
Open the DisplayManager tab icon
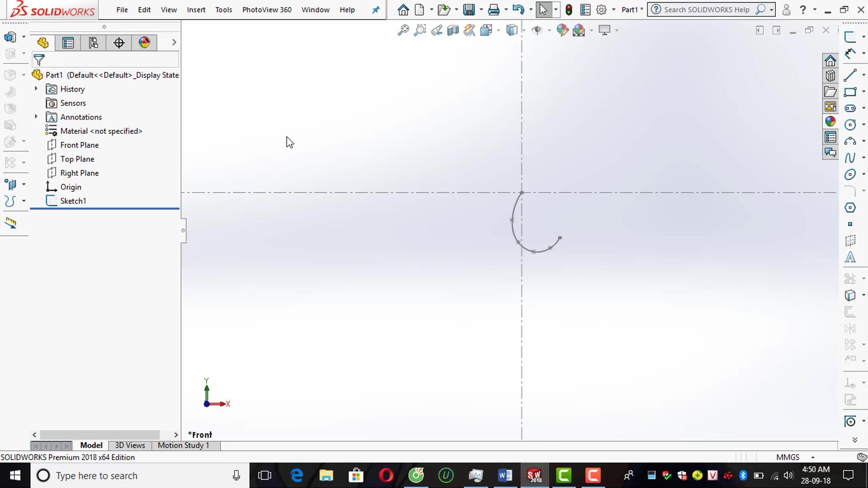144,43
